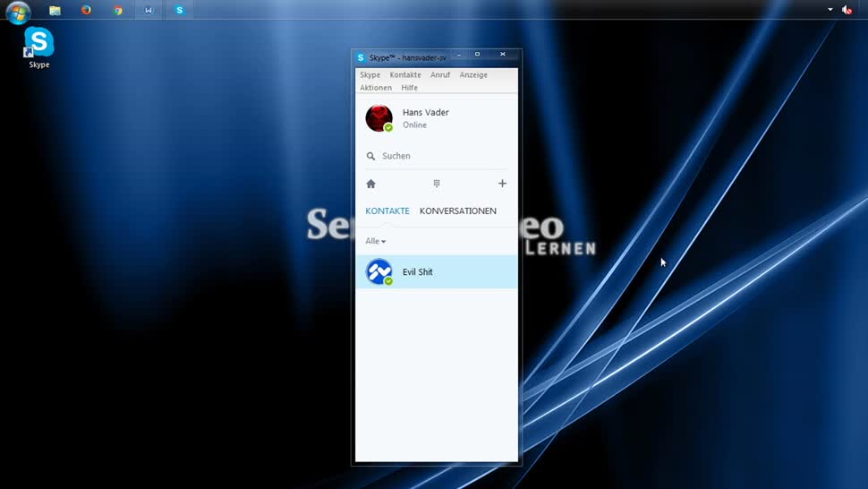This screenshot has height=489, width=868.
Task: Open the Aktionen menu
Action: point(375,88)
